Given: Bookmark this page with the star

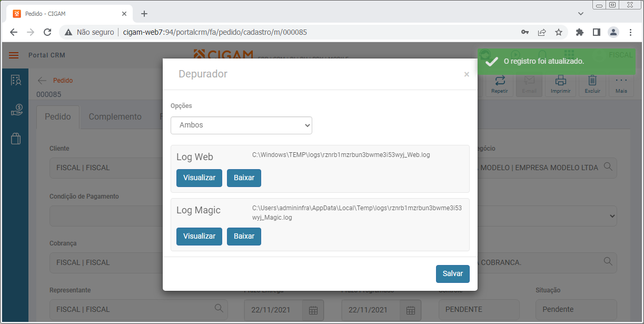Looking at the screenshot, I should coord(559,32).
